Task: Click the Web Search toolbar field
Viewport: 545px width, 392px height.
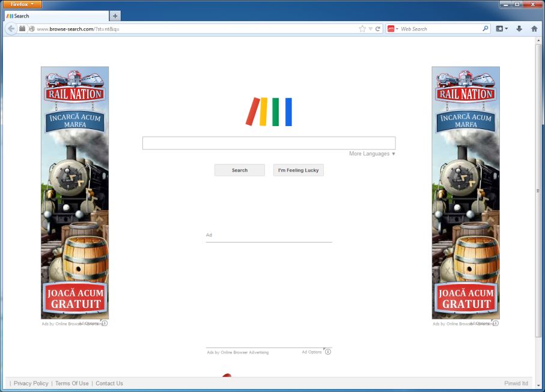Action: pyautogui.click(x=440, y=29)
